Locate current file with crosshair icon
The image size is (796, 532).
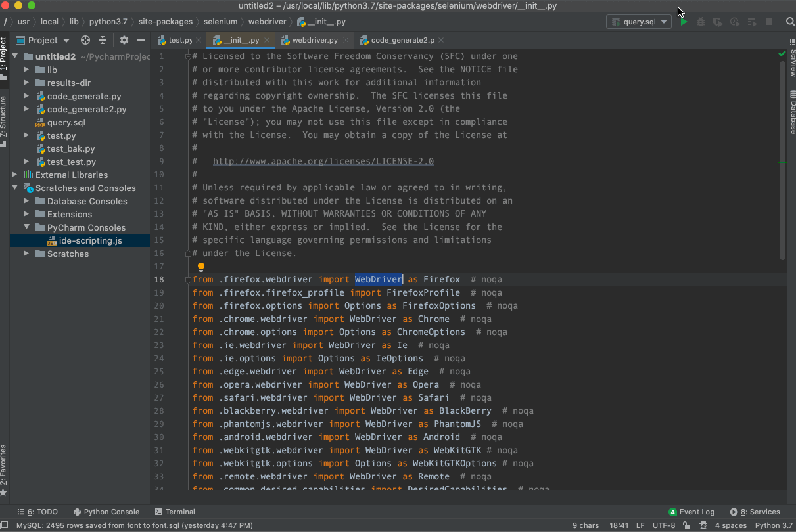pos(85,40)
